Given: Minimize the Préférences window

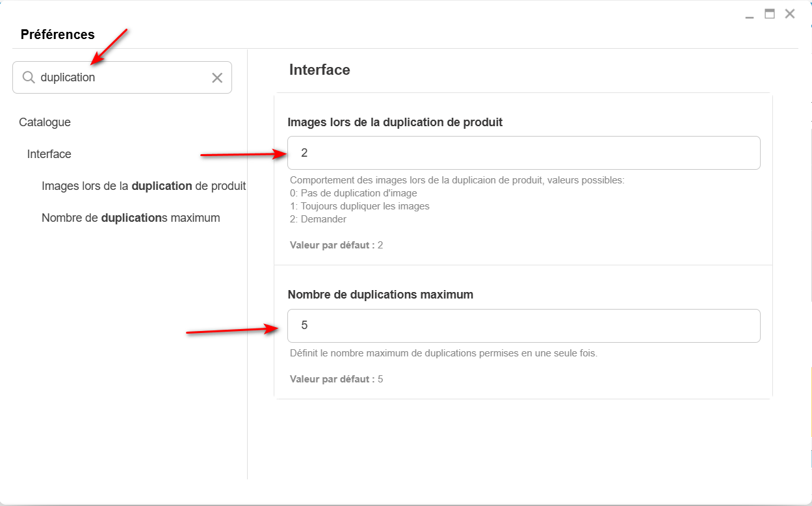Looking at the screenshot, I should [x=750, y=14].
